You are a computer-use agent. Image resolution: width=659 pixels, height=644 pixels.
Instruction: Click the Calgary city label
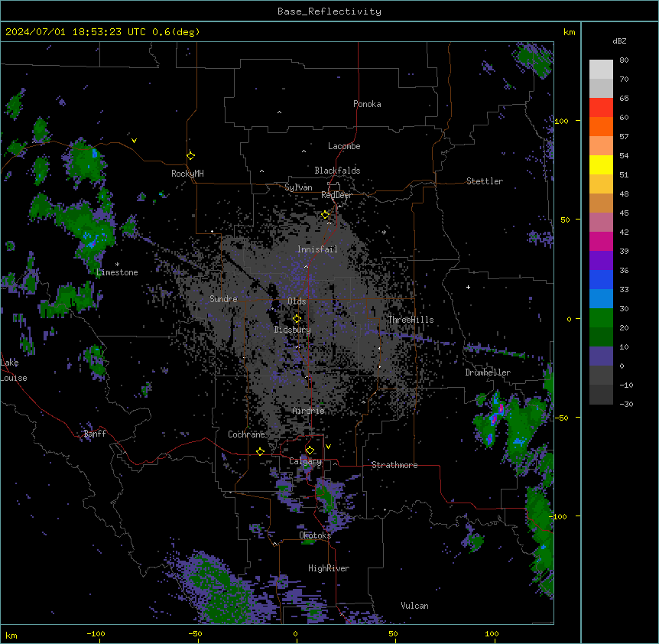coord(305,461)
